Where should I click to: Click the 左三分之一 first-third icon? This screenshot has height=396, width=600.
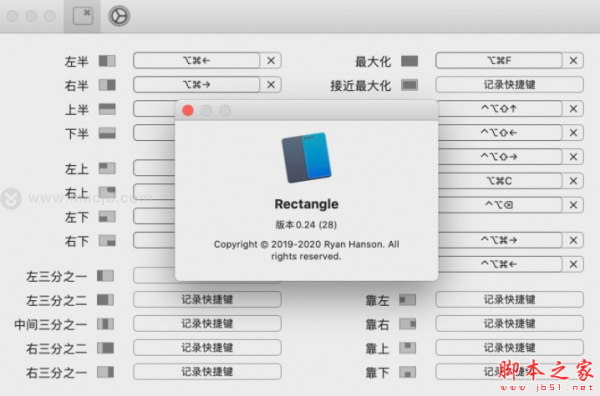click(105, 276)
